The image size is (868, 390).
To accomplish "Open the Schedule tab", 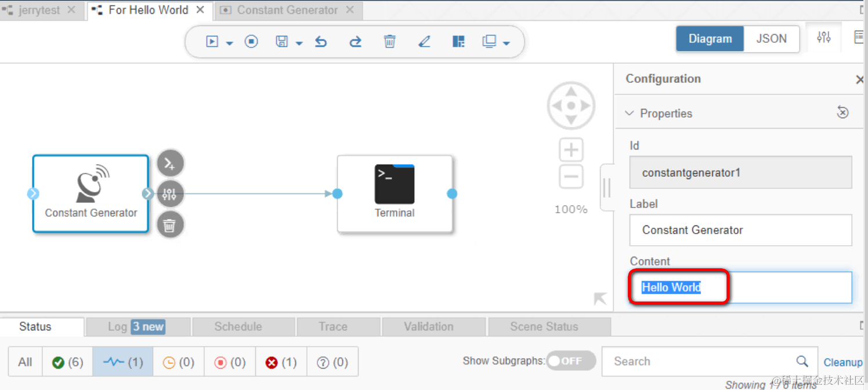I will (243, 327).
